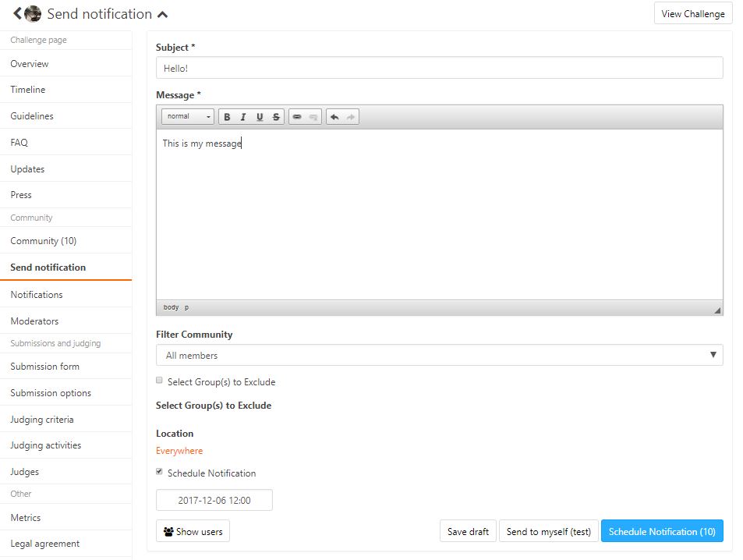This screenshot has height=560, width=743.
Task: Open the challenge avatar image
Action: [x=33, y=14]
